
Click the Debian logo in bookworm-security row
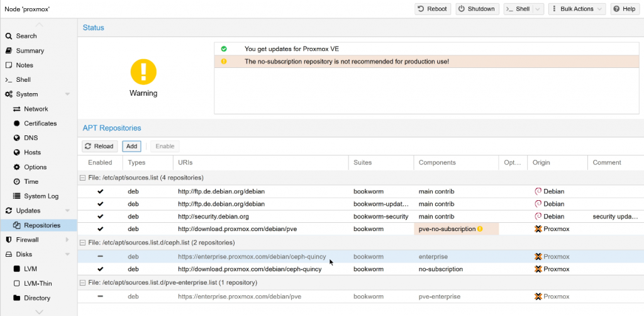pos(538,216)
